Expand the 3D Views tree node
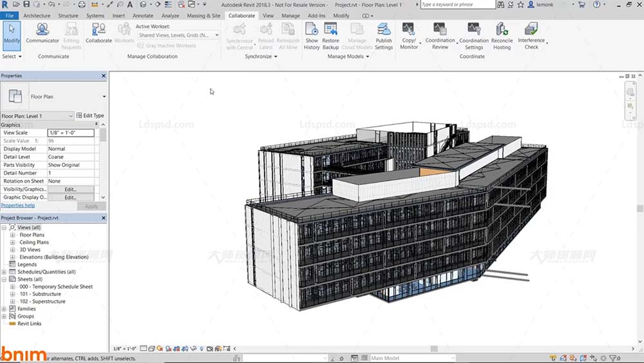This screenshot has width=644, height=363. click(12, 250)
